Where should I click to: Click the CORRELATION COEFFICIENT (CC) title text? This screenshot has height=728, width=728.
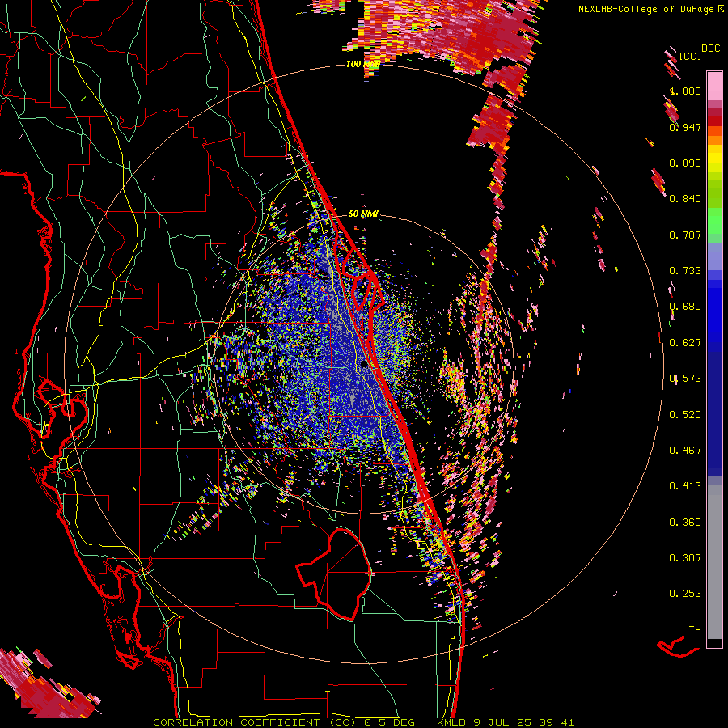(255, 722)
